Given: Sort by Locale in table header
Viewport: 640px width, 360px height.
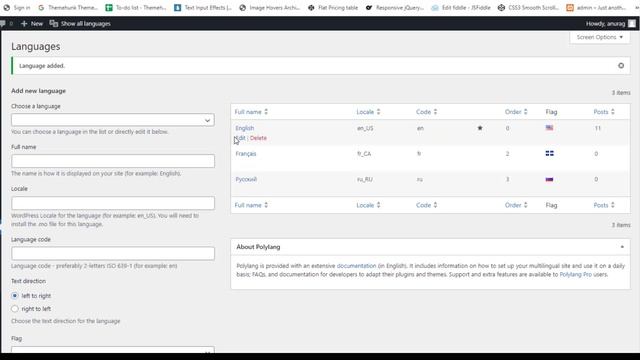Looking at the screenshot, I should point(369,112).
